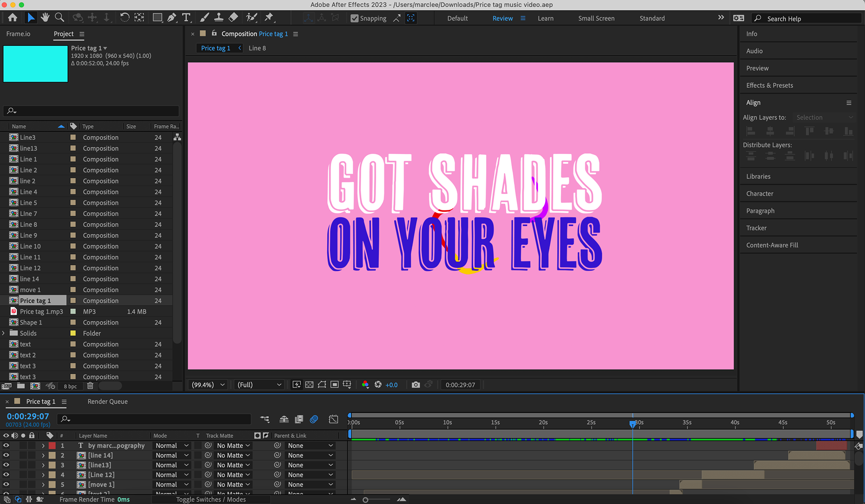Click the snapshot camera icon
The height and width of the screenshot is (504, 865).
[415, 385]
